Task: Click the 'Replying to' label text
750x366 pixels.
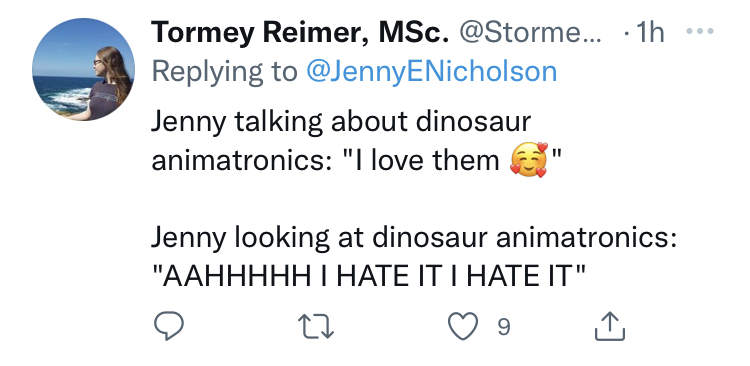Action: (x=224, y=72)
